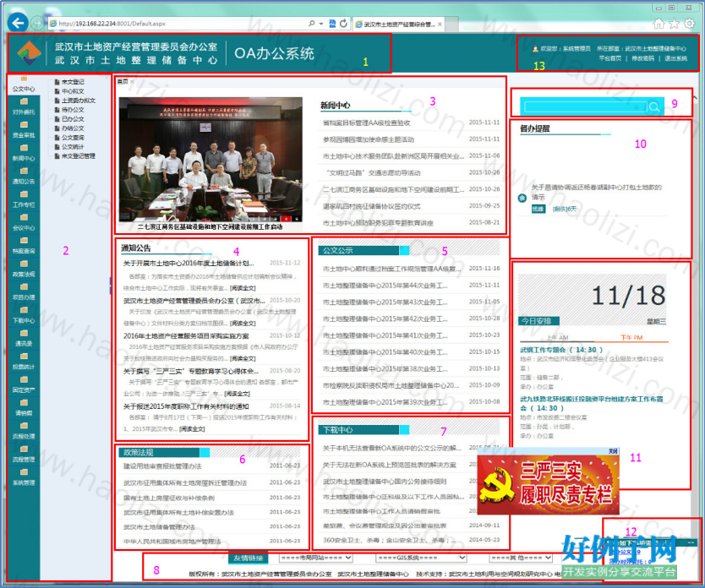The width and height of the screenshot is (705, 588).
Task: Open the 流程管理 sidebar module
Action: pos(24,455)
